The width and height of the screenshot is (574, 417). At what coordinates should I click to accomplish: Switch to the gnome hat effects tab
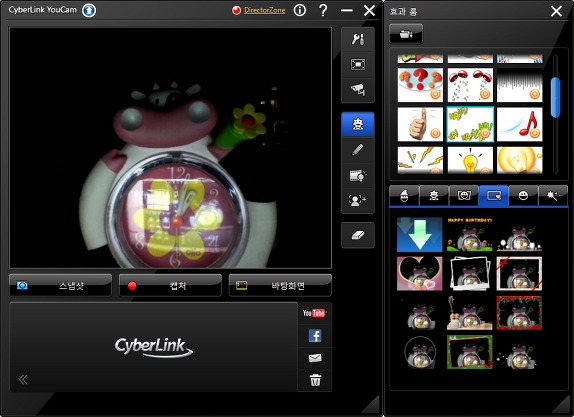point(404,196)
